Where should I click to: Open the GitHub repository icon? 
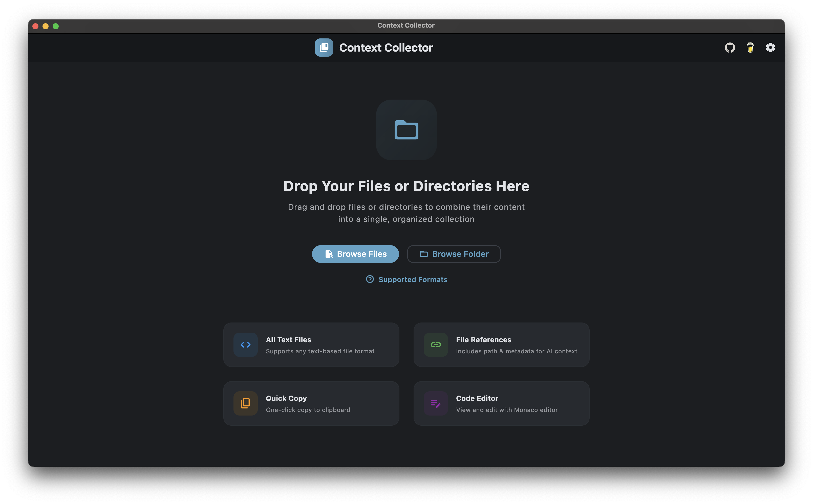click(730, 48)
